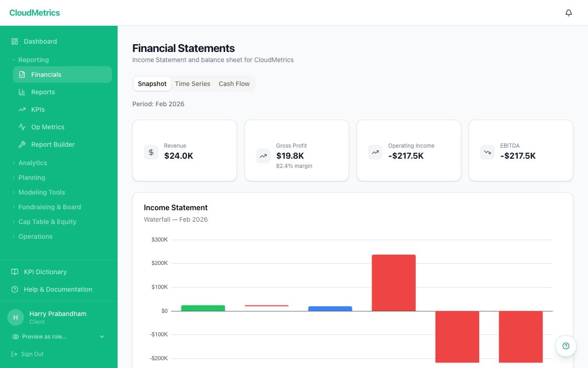
Task: Select the Snapshot tab
Action: (x=152, y=84)
